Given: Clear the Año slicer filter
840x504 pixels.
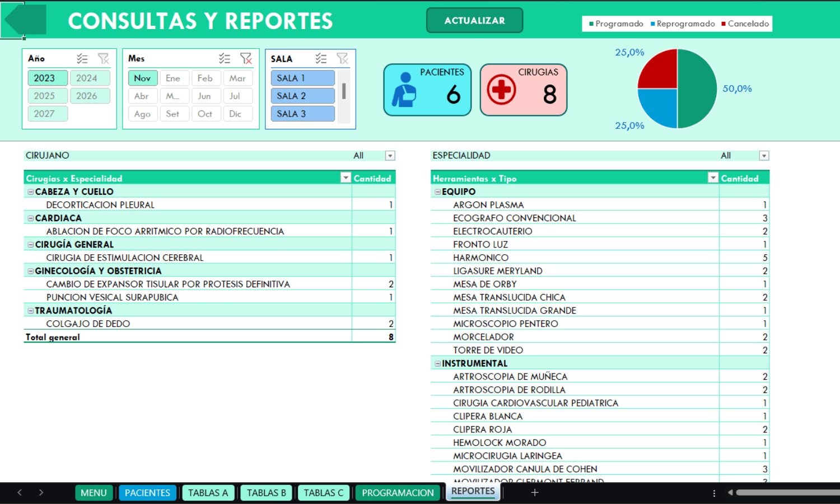Looking at the screenshot, I should tap(104, 58).
